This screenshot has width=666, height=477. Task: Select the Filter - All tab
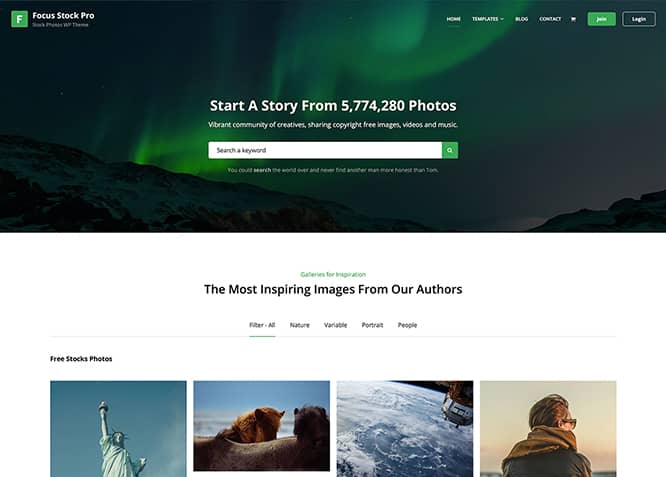262,325
